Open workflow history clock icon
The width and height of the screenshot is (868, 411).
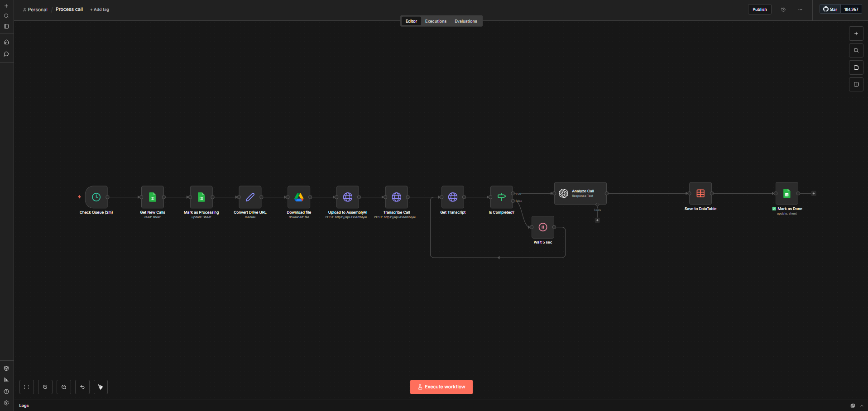783,10
